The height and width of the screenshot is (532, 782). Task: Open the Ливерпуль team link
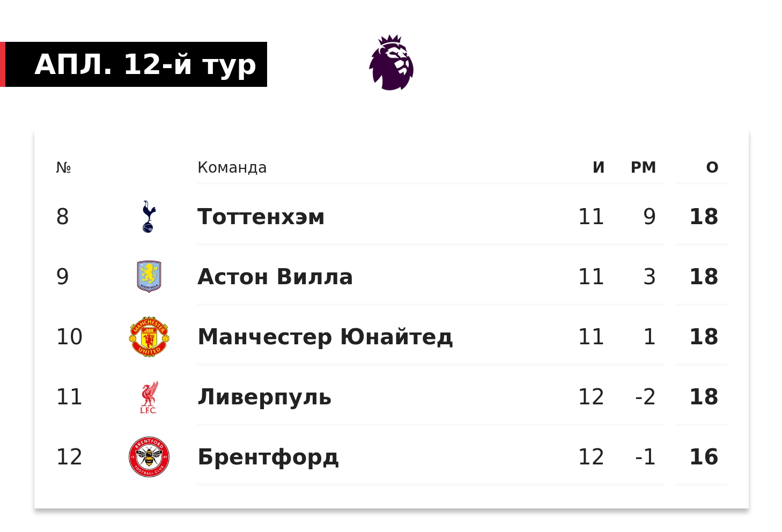264,397
